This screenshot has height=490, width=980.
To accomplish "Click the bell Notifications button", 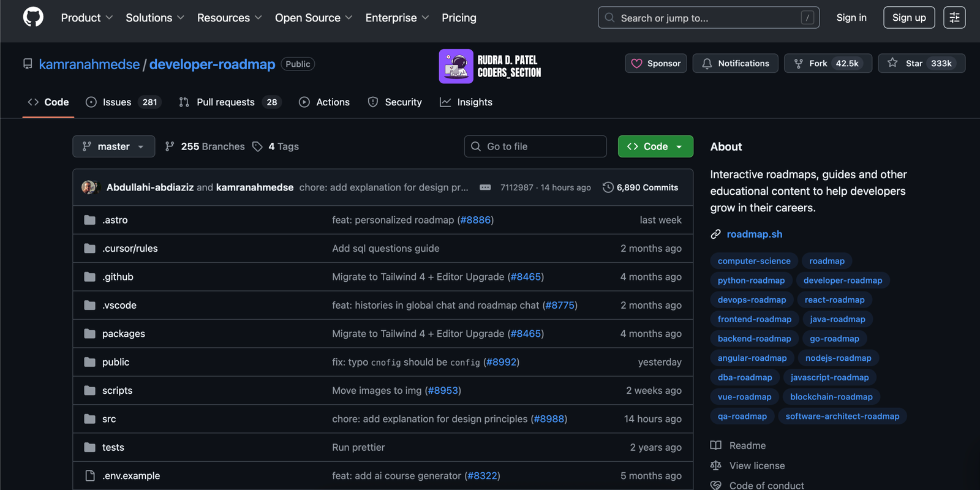I will pyautogui.click(x=735, y=63).
